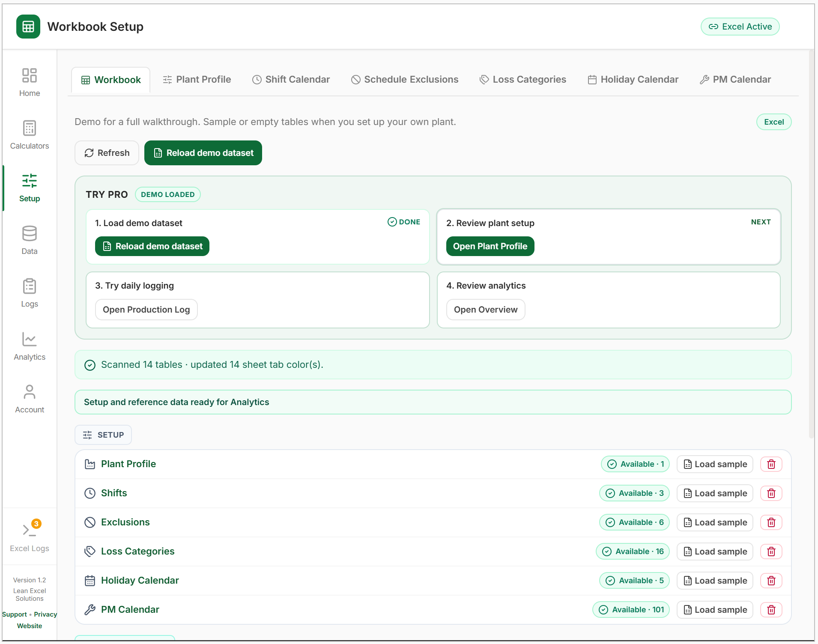Click the 'Version 1.2' text
This screenshot has width=818, height=644.
click(x=30, y=580)
